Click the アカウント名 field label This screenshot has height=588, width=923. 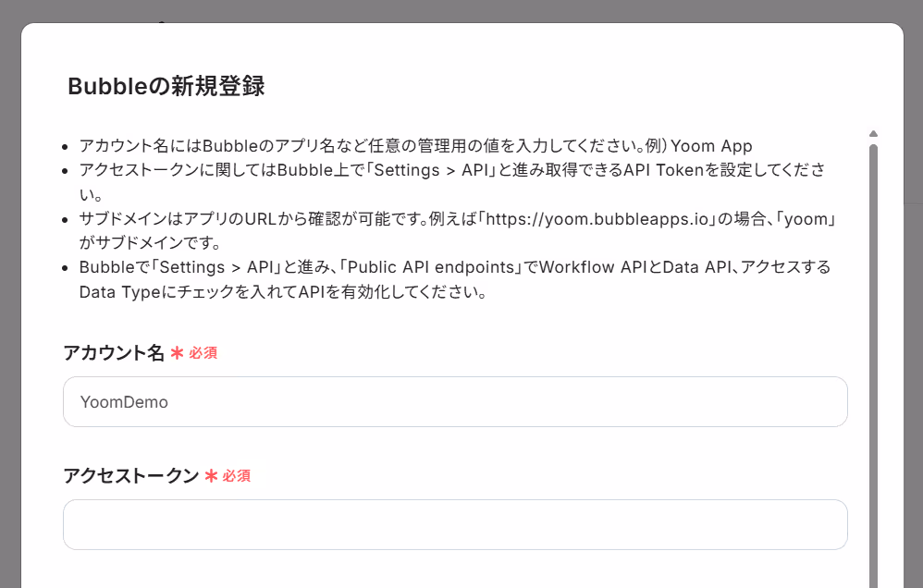click(114, 353)
